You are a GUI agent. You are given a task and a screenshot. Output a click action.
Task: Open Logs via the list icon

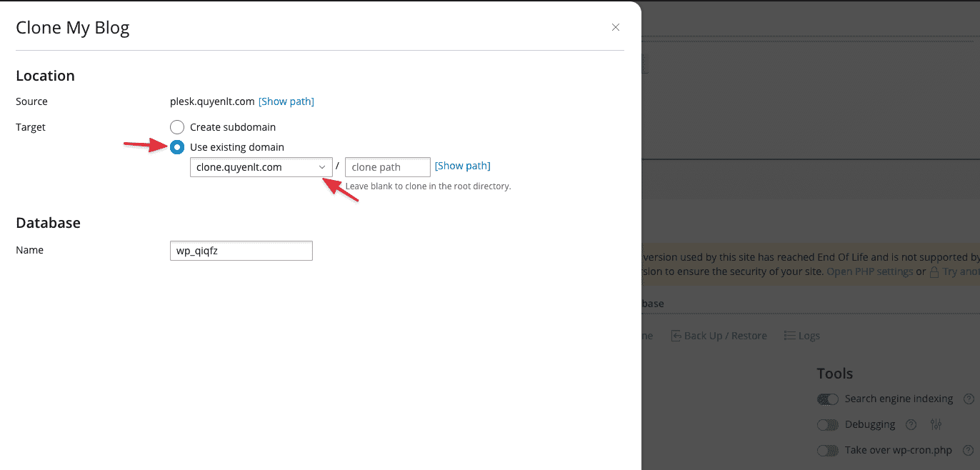pyautogui.click(x=789, y=336)
